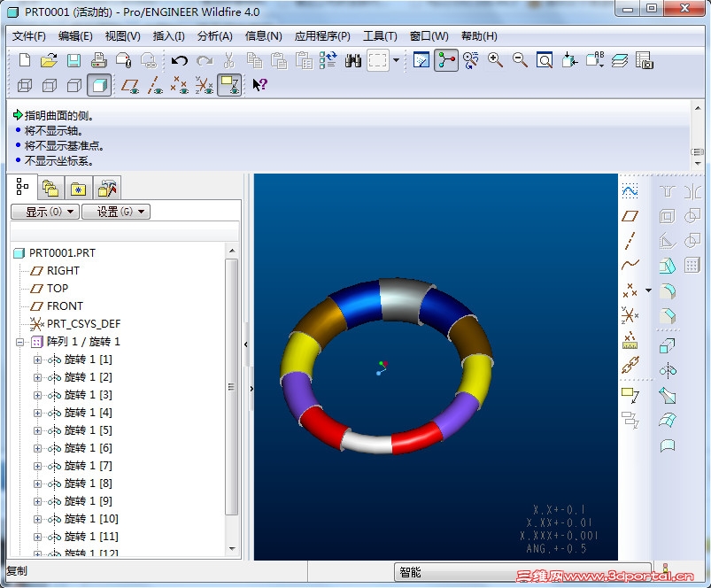Expand the 旋转 1 [3] tree node
The height and width of the screenshot is (588, 711).
tap(38, 395)
